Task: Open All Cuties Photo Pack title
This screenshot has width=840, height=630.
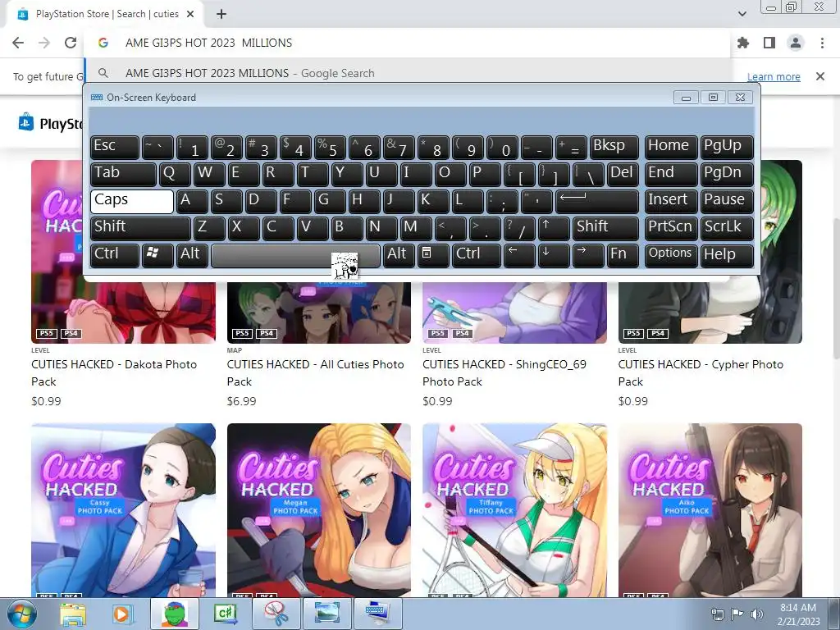Action: point(316,373)
